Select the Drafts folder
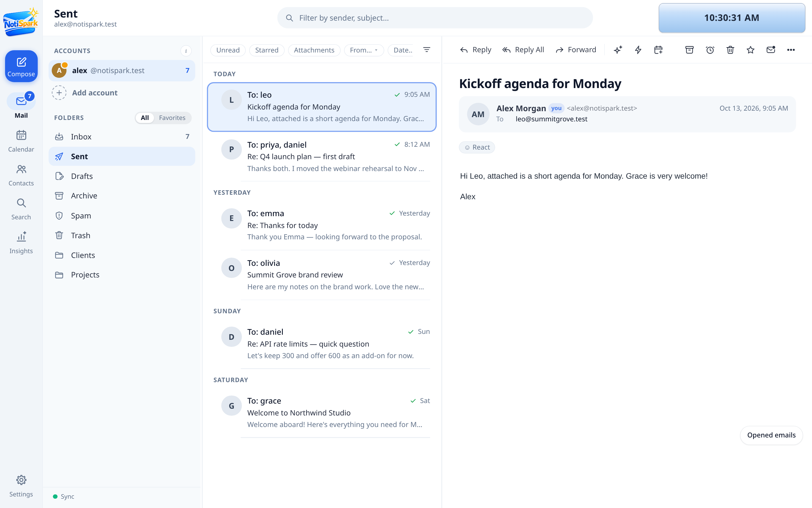 coord(122,176)
